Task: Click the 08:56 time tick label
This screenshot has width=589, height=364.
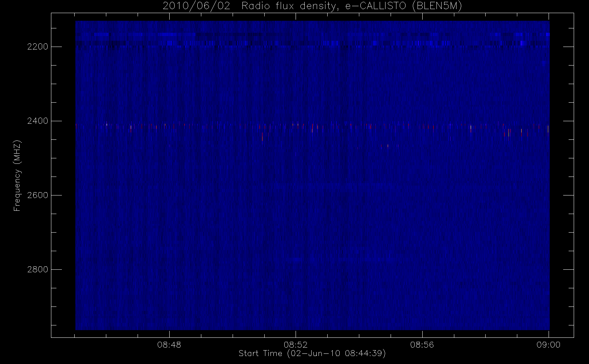Action: [x=422, y=345]
